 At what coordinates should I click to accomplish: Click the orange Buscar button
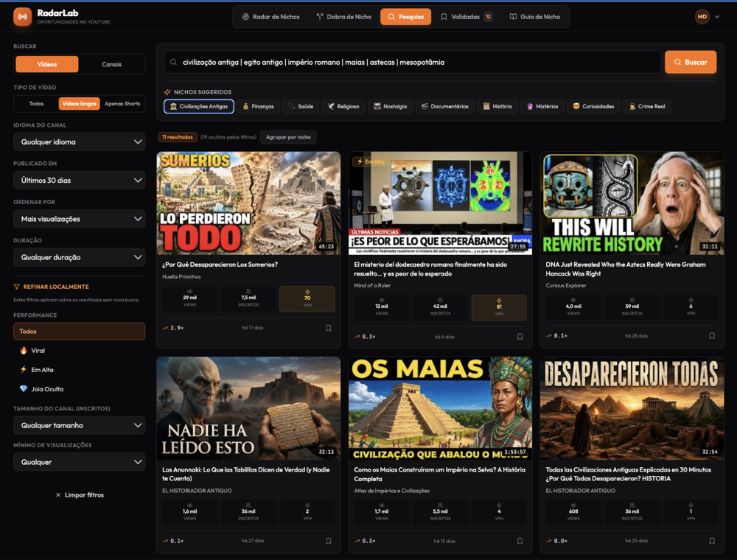(x=691, y=62)
